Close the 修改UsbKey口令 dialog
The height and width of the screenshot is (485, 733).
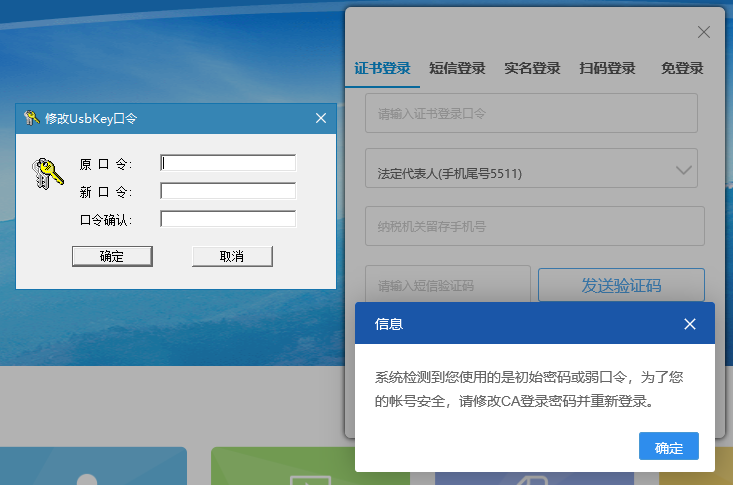point(321,118)
